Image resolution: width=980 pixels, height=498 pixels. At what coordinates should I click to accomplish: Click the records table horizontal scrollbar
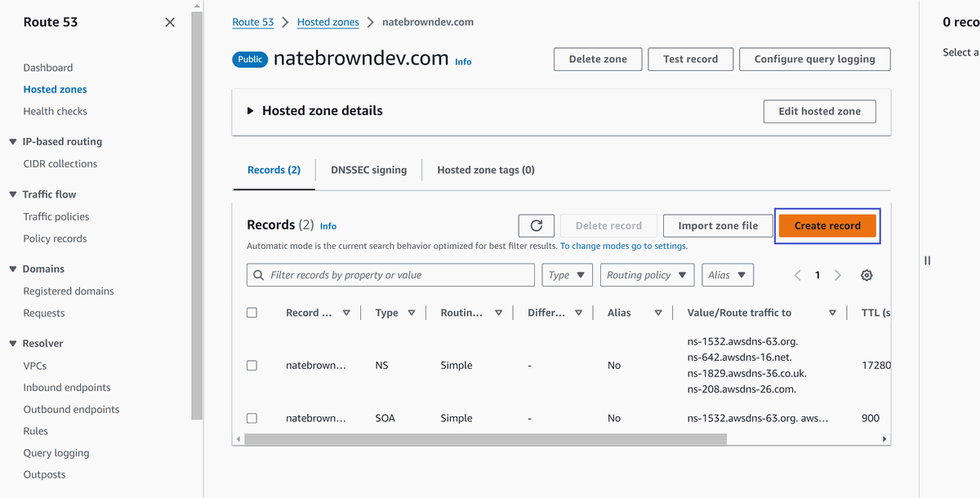tap(485, 439)
